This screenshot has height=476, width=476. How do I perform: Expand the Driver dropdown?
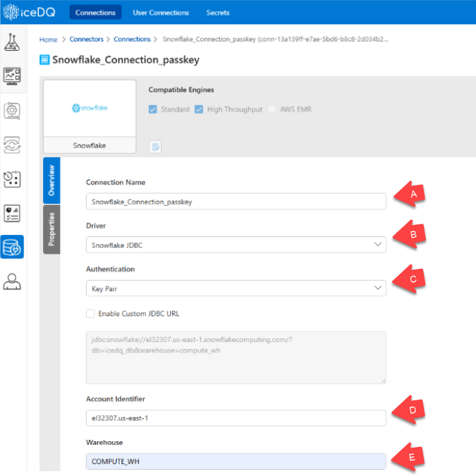tap(236, 245)
